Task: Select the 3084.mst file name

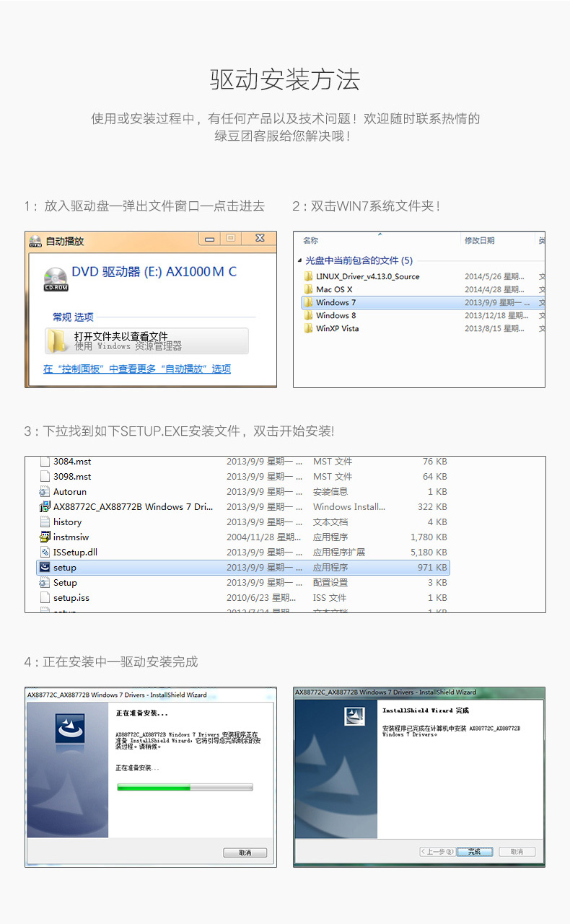Action: coord(72,461)
